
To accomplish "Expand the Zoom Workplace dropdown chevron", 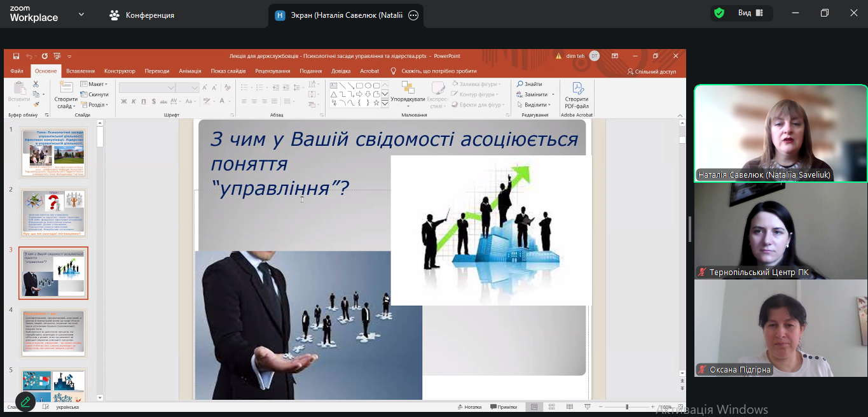I will pyautogui.click(x=81, y=14).
